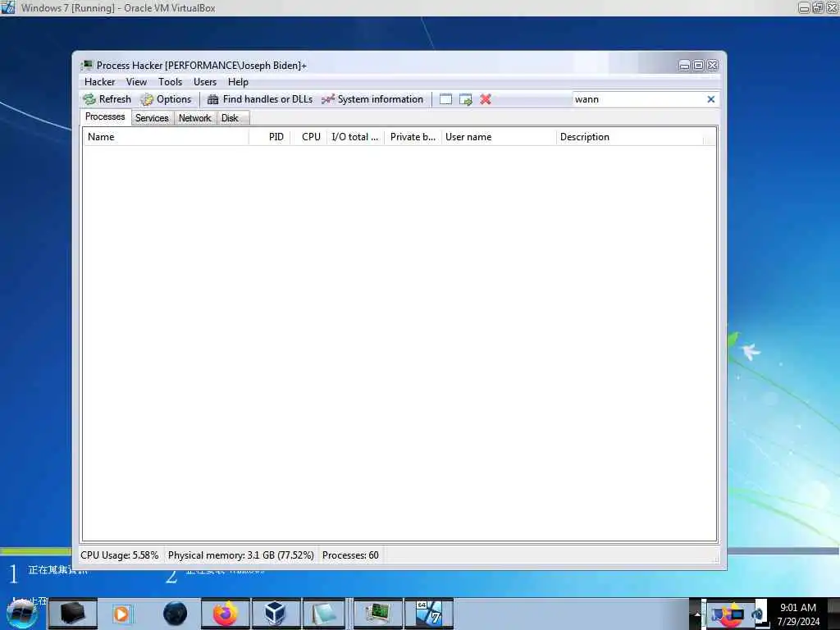Open System information window
The height and width of the screenshot is (630, 840).
tap(372, 99)
